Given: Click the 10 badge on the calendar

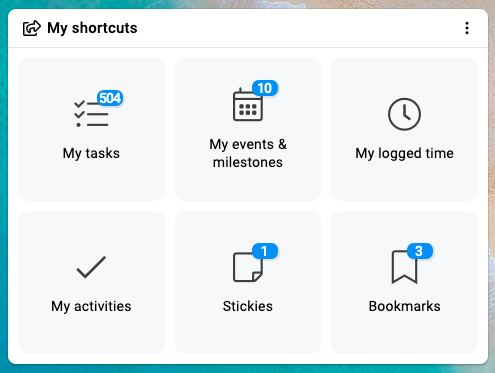Looking at the screenshot, I should pos(265,88).
